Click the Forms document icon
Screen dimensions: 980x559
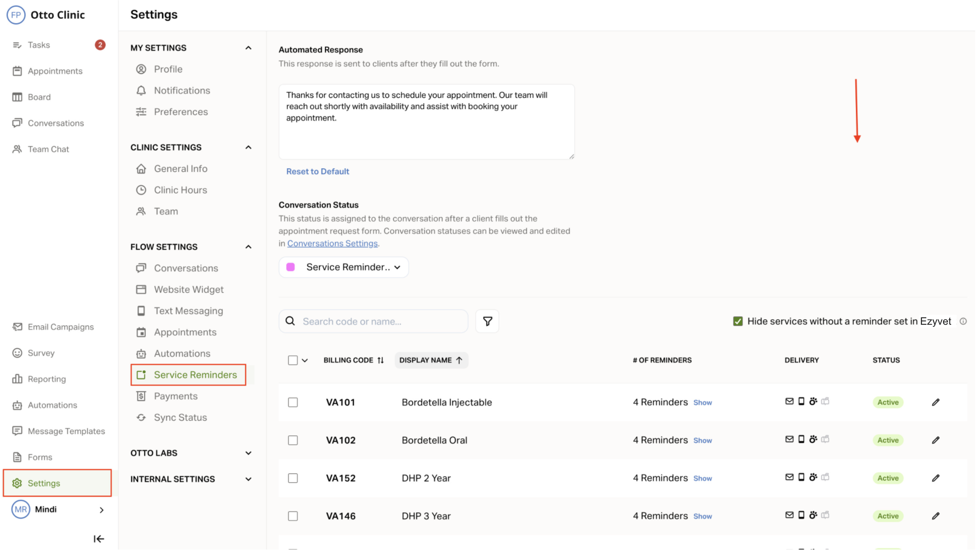pos(17,457)
